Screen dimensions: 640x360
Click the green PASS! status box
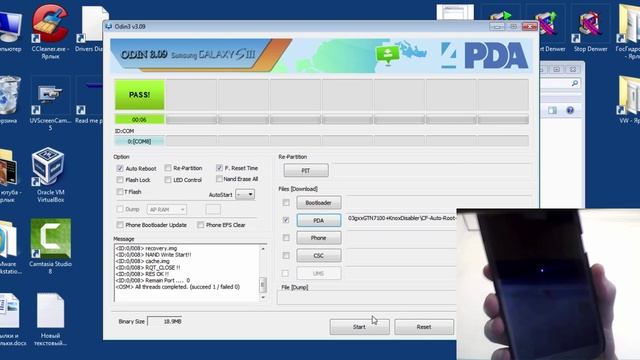[140, 95]
